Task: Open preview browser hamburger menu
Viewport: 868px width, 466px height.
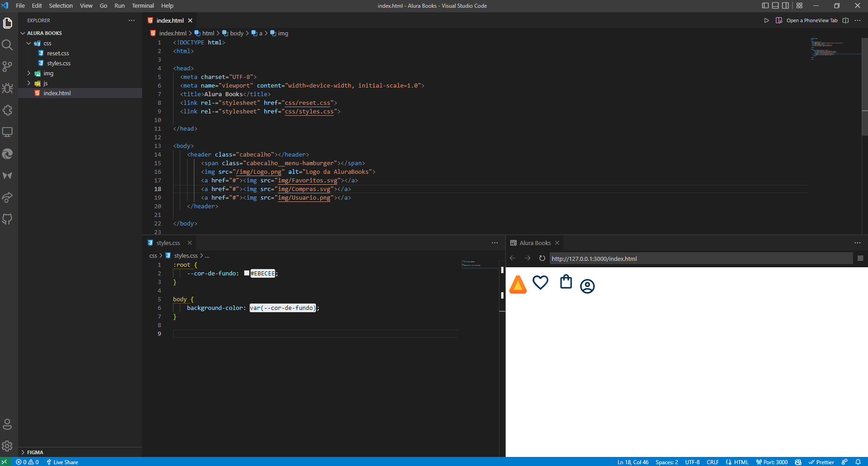Action: 860,258
